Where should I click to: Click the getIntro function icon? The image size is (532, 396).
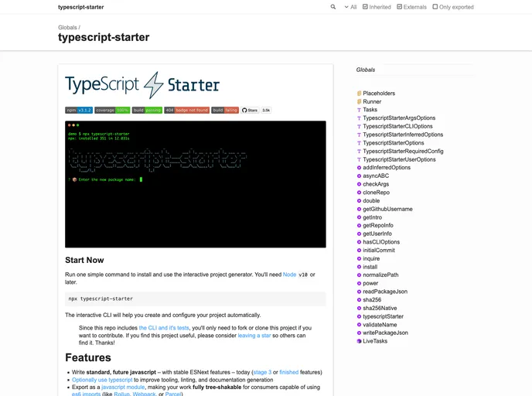(359, 217)
